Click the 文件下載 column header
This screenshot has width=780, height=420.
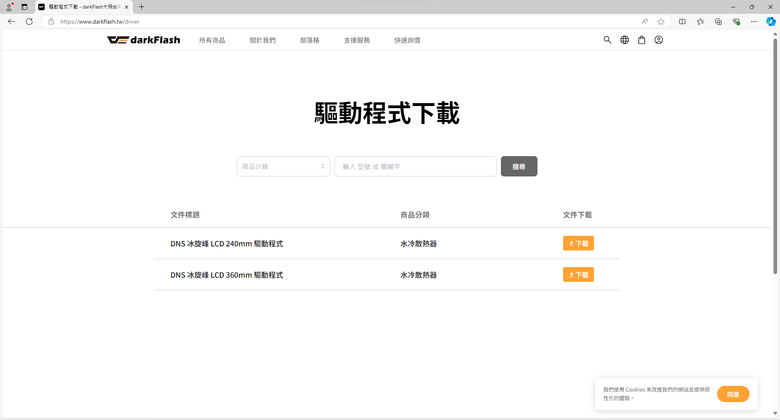(578, 215)
